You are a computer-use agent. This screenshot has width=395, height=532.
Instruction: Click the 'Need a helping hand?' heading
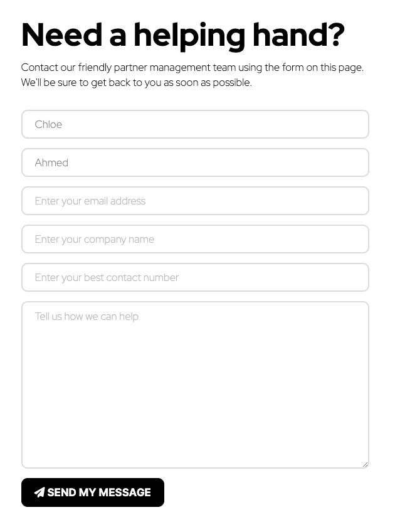182,35
